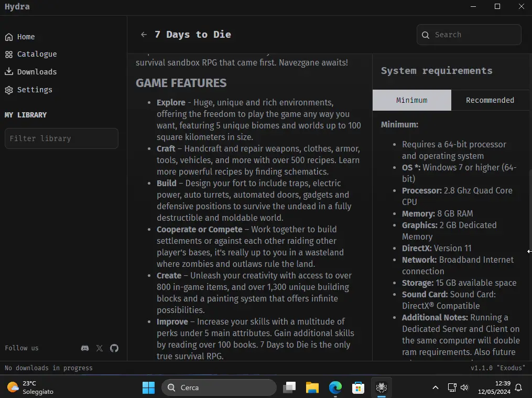This screenshot has width=532, height=398.
Task: Click the System requirements heading
Action: [x=437, y=71]
